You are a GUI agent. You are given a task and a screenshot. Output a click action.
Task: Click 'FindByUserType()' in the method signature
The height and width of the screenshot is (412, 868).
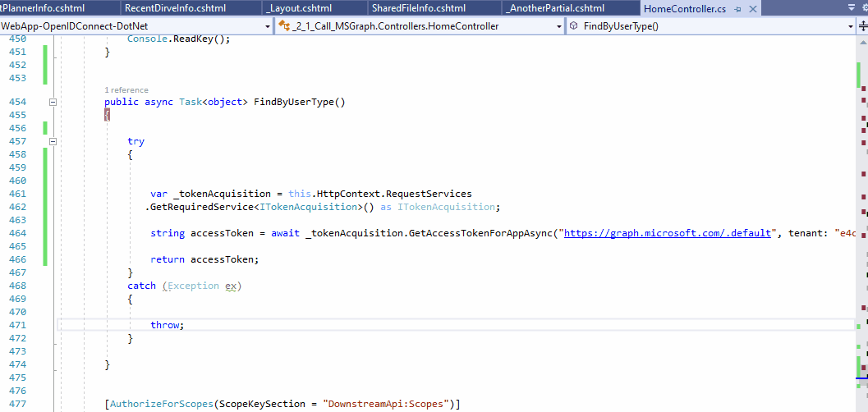pos(300,102)
